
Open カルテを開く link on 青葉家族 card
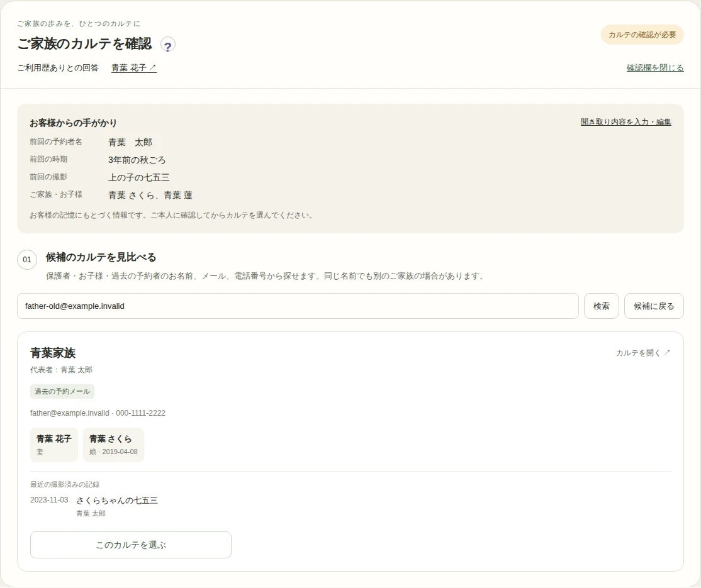(643, 353)
